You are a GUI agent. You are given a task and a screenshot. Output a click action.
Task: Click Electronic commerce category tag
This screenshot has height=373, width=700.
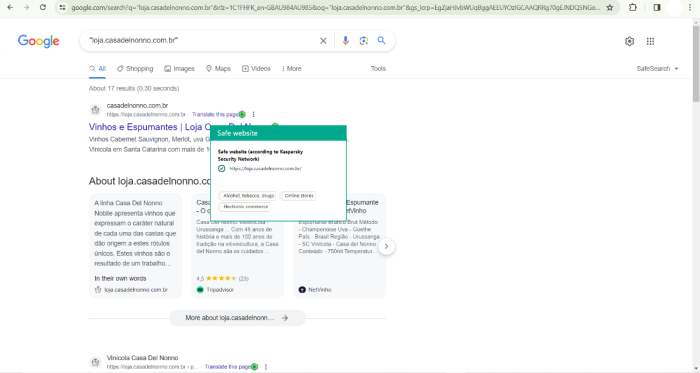point(245,207)
